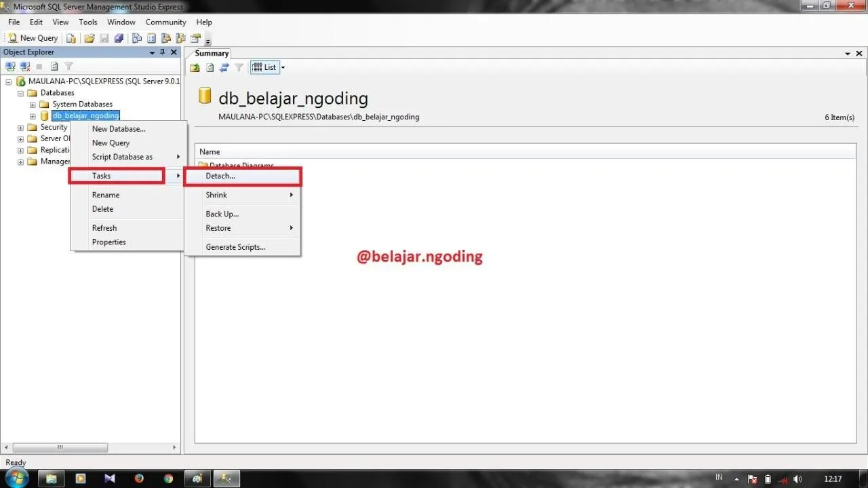Select db_belajar_ngoding in Object Explorer tree
Screen dimensions: 868x488
pos(85,116)
